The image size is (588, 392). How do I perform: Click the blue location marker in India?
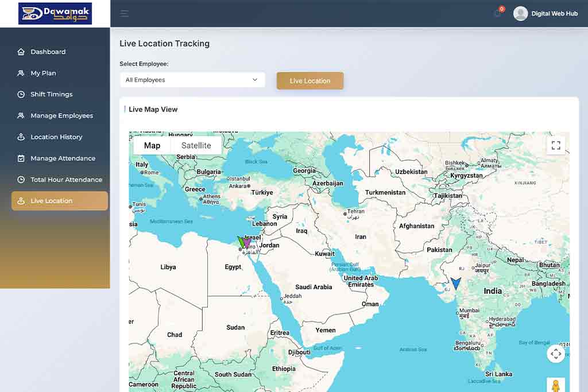coord(456,283)
